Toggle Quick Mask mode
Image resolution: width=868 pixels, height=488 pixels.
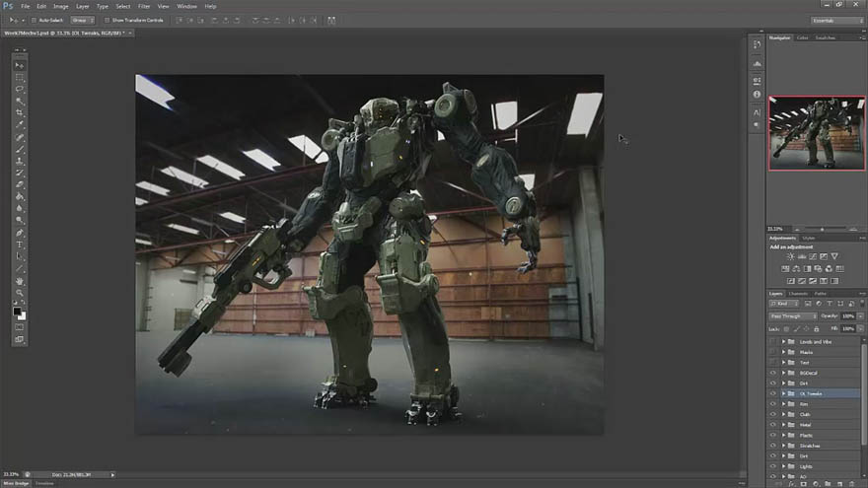20,327
